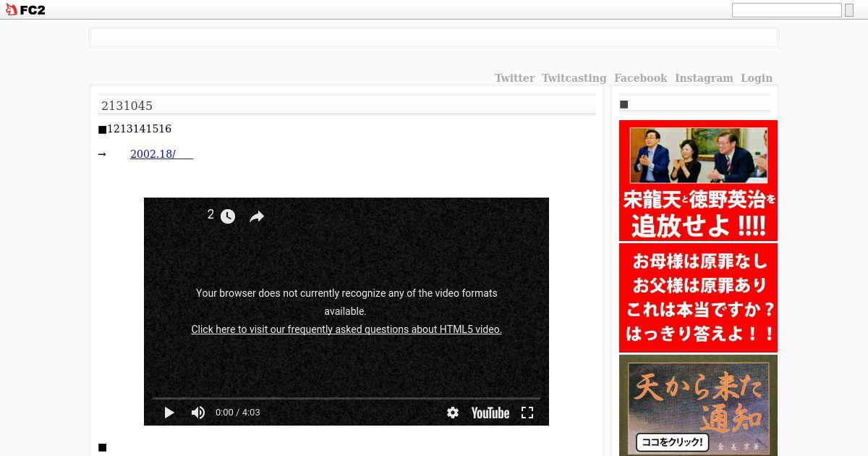Click the 0:00 / 4:03 time display
The image size is (868, 456).
(238, 413)
